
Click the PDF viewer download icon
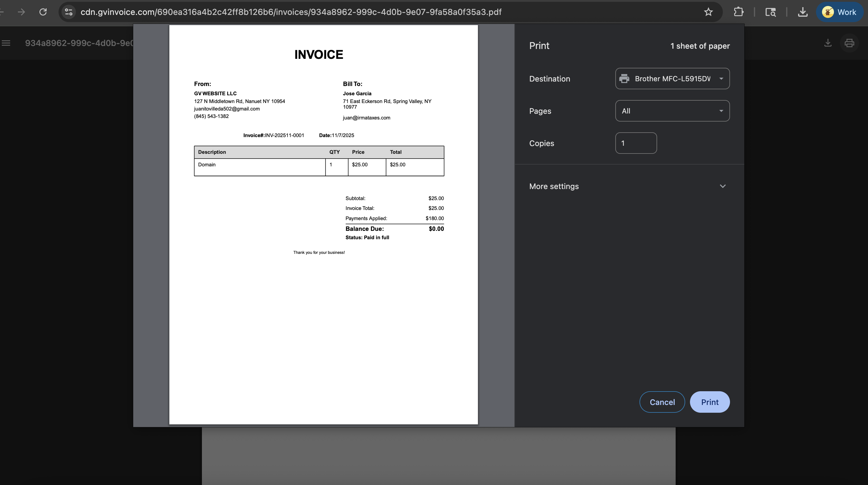828,43
